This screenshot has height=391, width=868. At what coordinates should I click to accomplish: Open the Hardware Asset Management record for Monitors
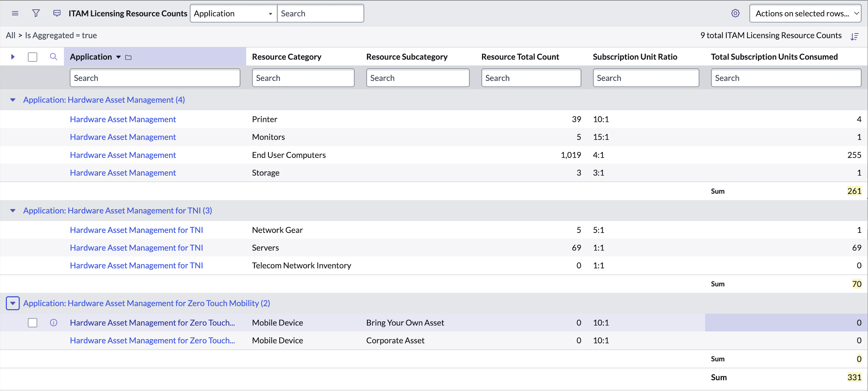(x=123, y=137)
